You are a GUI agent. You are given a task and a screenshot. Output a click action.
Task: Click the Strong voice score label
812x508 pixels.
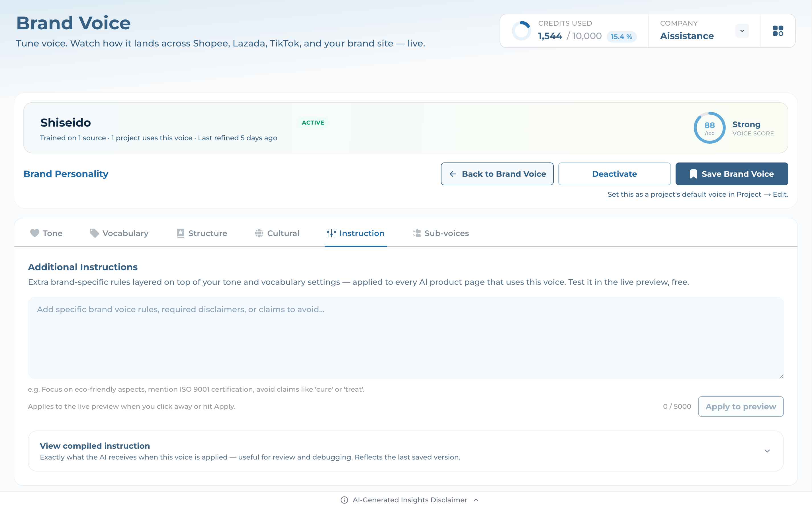pyautogui.click(x=746, y=124)
